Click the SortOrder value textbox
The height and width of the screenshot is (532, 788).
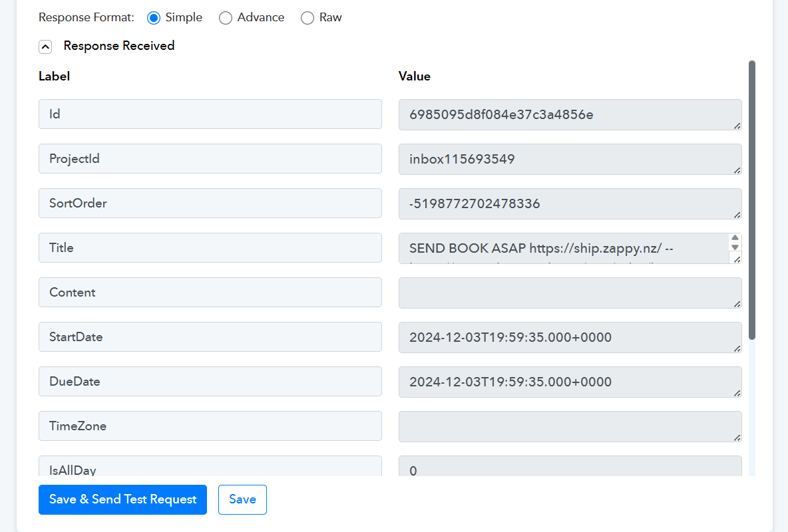pos(569,203)
